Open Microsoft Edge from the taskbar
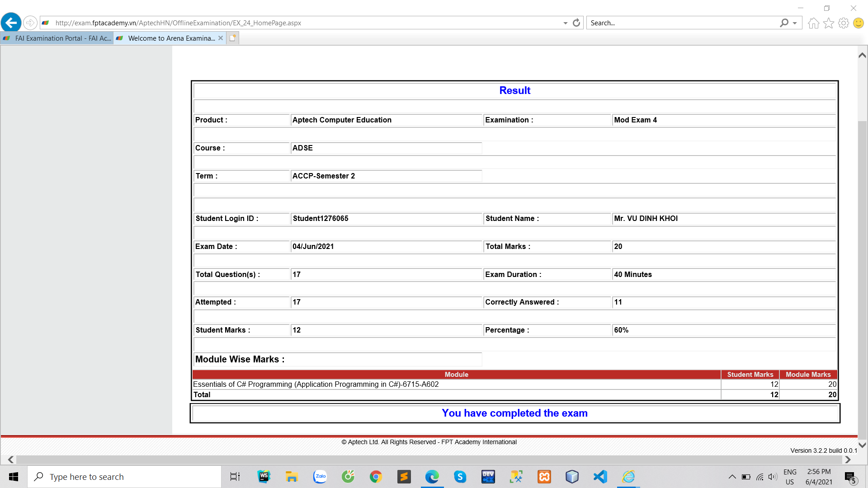 (432, 477)
